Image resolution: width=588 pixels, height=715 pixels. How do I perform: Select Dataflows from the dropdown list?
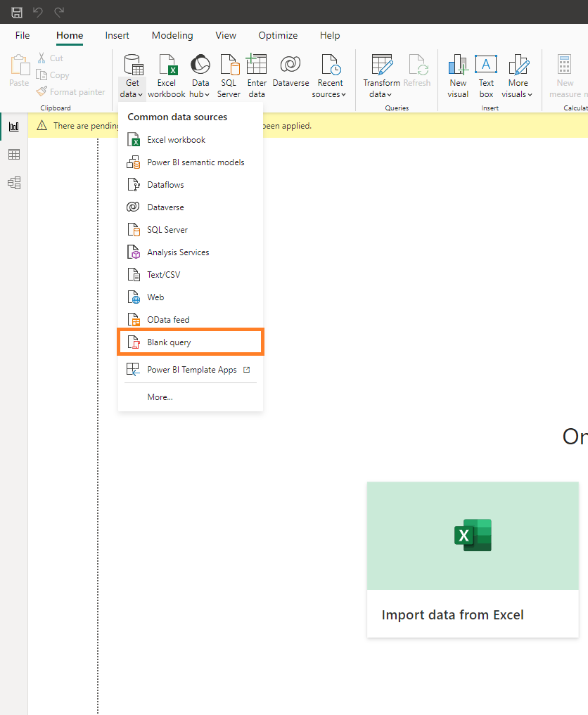click(190, 185)
